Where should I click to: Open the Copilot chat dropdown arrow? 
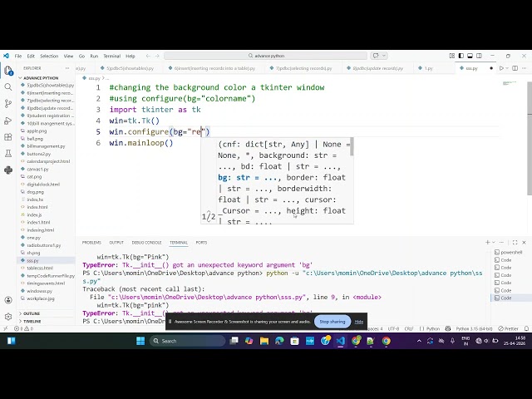pyautogui.click(x=384, y=56)
